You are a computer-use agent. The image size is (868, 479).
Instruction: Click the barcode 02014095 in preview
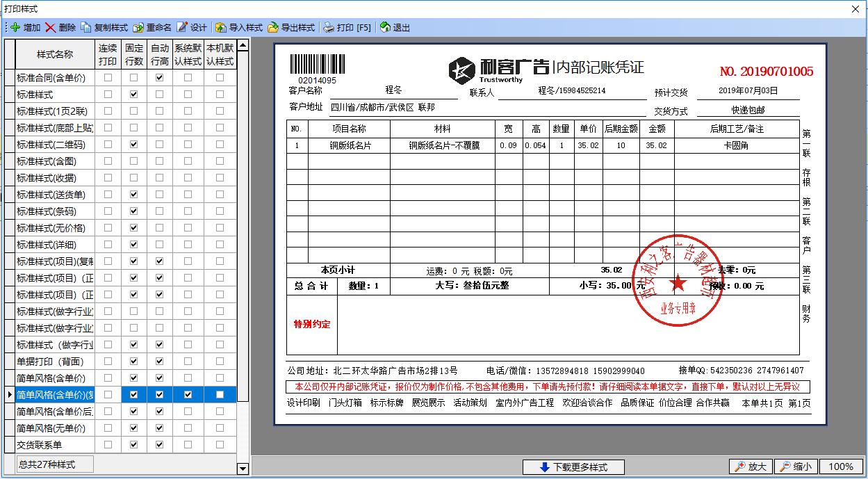click(316, 70)
